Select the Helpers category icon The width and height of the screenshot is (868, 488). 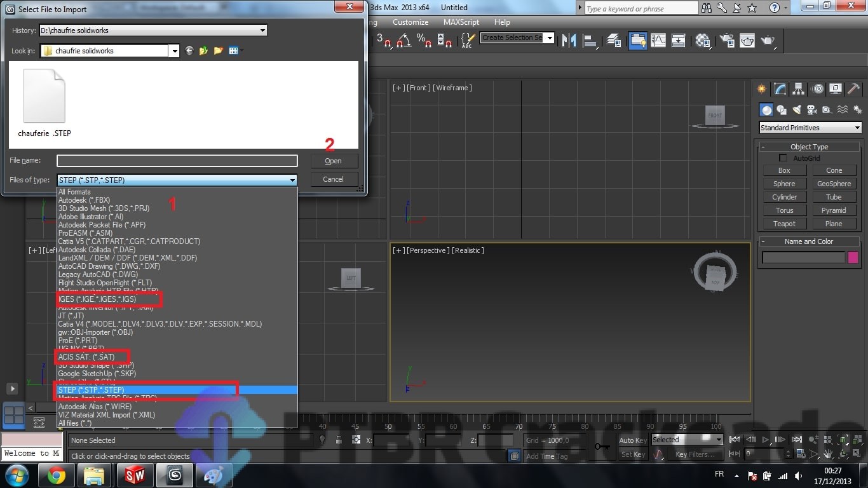tap(827, 110)
